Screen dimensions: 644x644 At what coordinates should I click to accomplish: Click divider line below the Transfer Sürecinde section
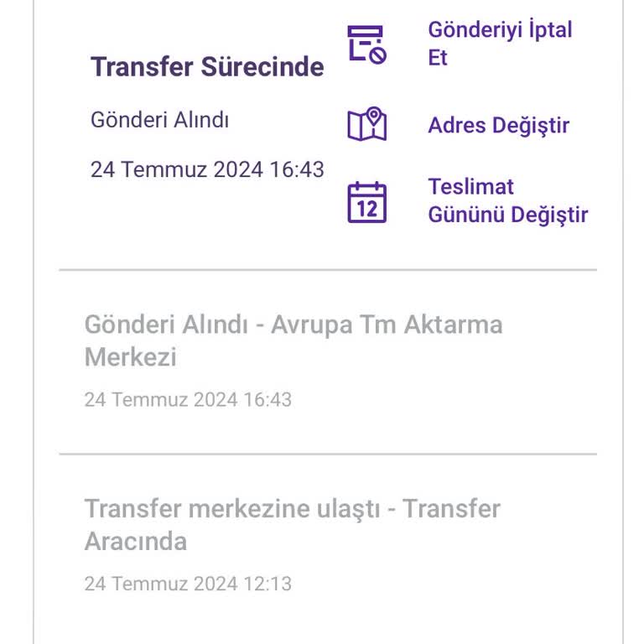click(327, 270)
